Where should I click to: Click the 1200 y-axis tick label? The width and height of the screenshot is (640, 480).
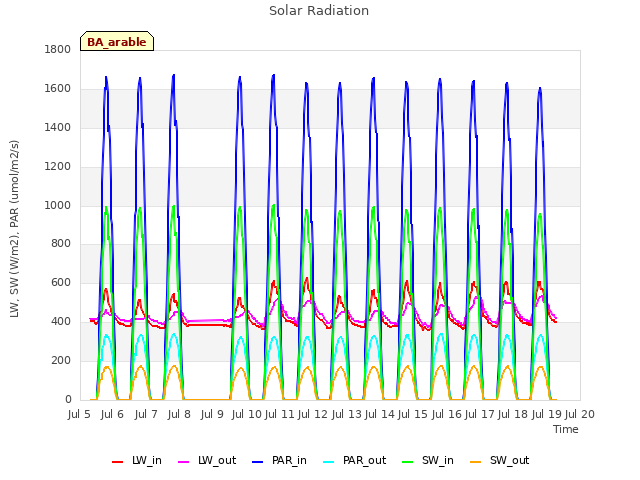point(58,166)
